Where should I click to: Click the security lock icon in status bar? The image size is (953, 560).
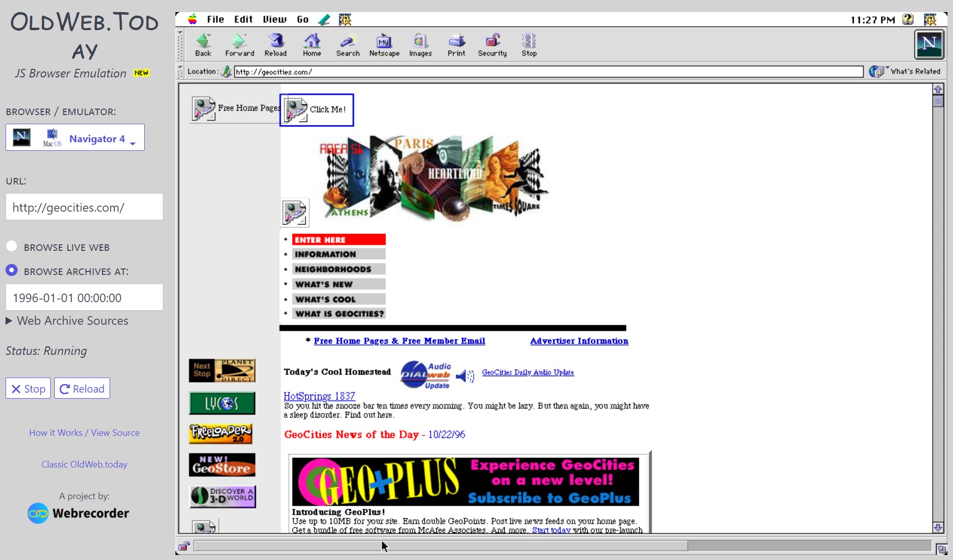(183, 546)
